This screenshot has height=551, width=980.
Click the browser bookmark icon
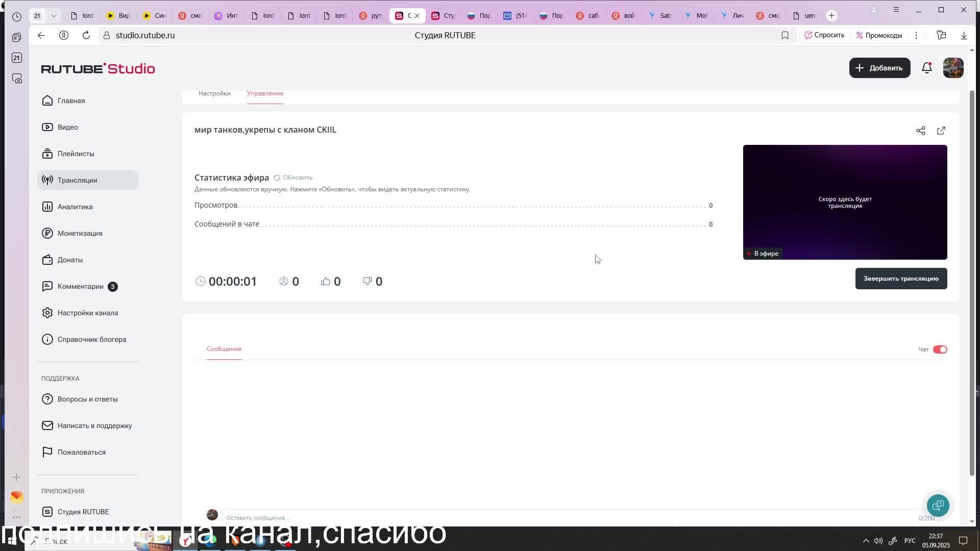[x=785, y=35]
